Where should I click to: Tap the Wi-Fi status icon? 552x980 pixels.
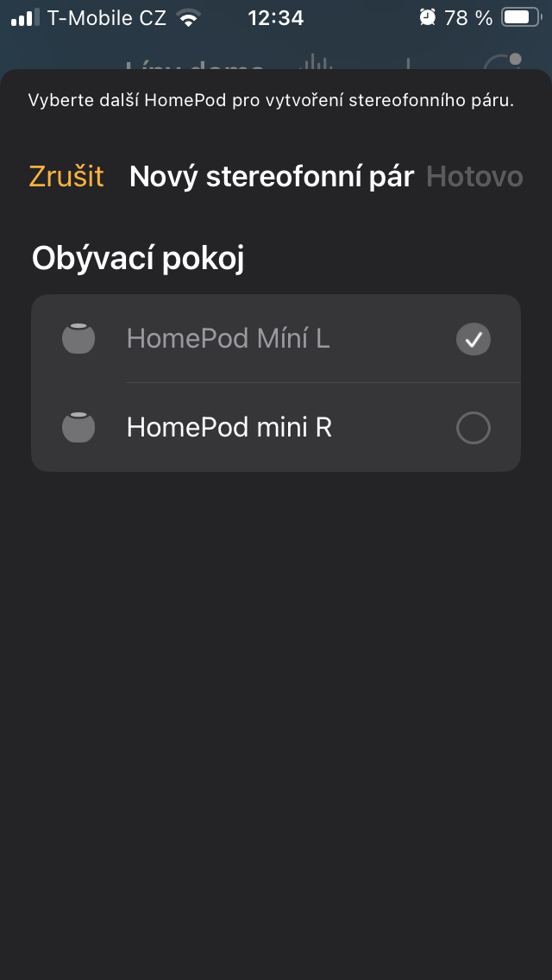pos(187,17)
